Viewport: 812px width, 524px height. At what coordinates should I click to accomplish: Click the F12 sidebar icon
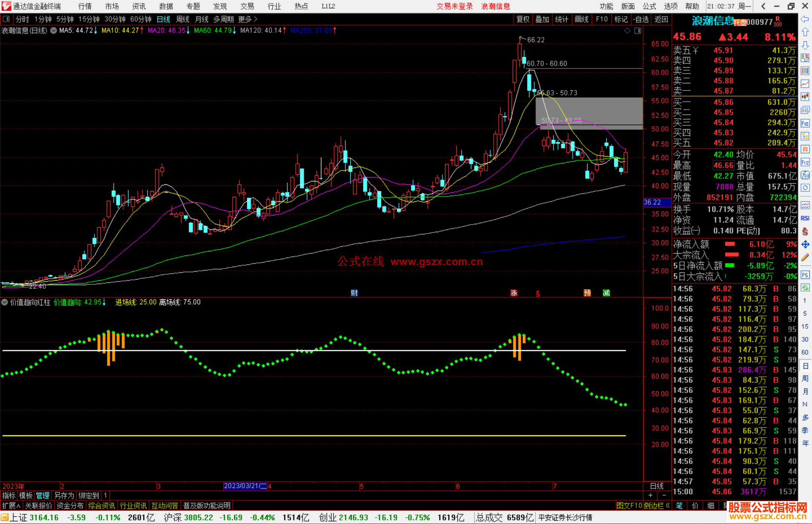pyautogui.click(x=805, y=162)
